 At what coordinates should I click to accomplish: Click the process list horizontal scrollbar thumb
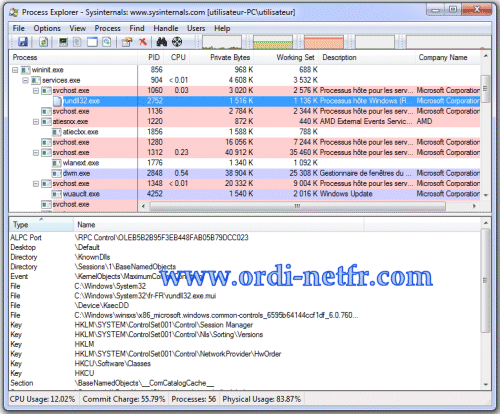tap(297, 206)
